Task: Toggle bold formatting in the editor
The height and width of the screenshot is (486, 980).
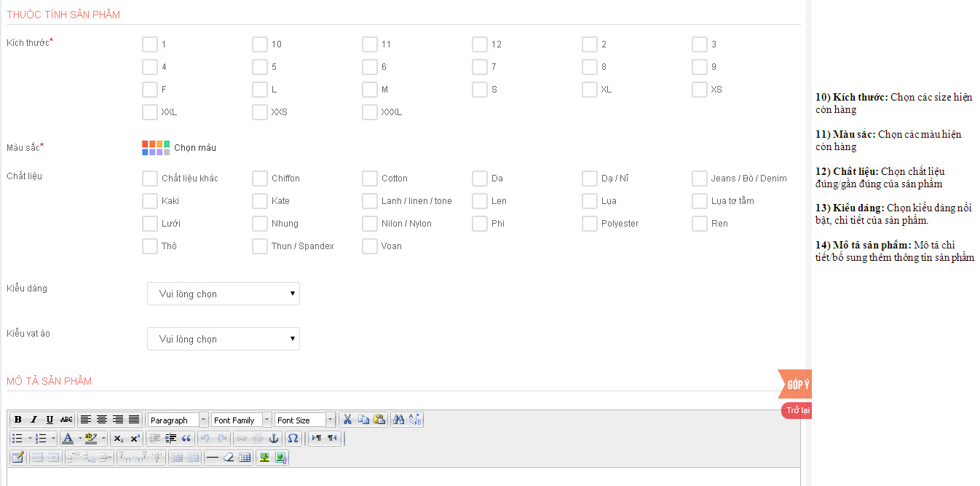Action: coord(17,420)
